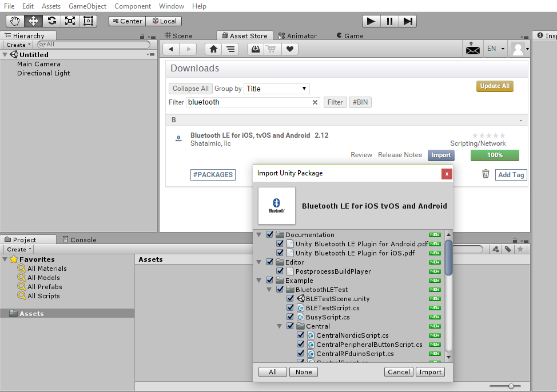Open the Project Create dropdown
The width and height of the screenshot is (557, 392).
pyautogui.click(x=19, y=249)
